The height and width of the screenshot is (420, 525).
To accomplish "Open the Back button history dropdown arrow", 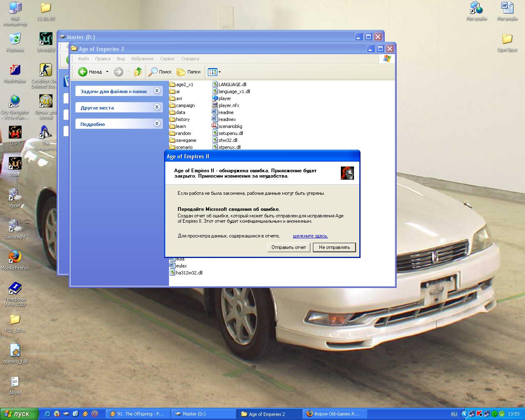I will [107, 72].
